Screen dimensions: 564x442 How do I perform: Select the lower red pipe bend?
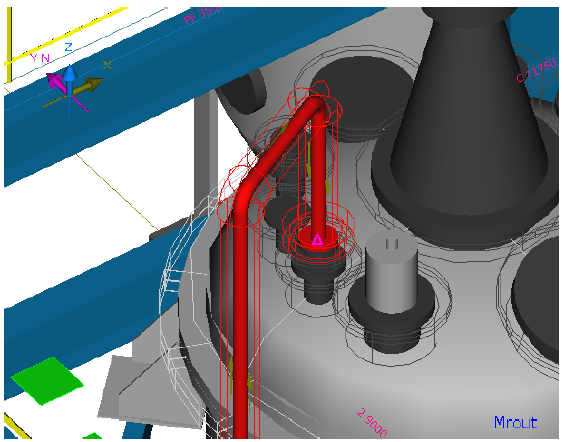tap(245, 196)
